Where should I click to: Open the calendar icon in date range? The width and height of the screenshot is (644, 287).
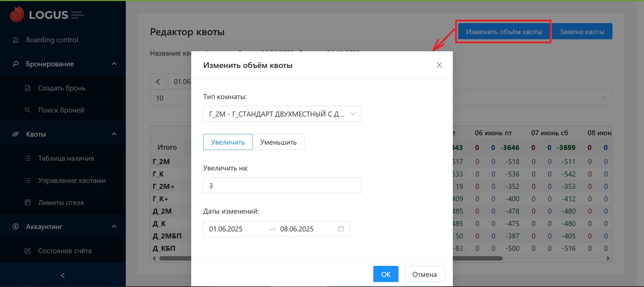tap(341, 229)
